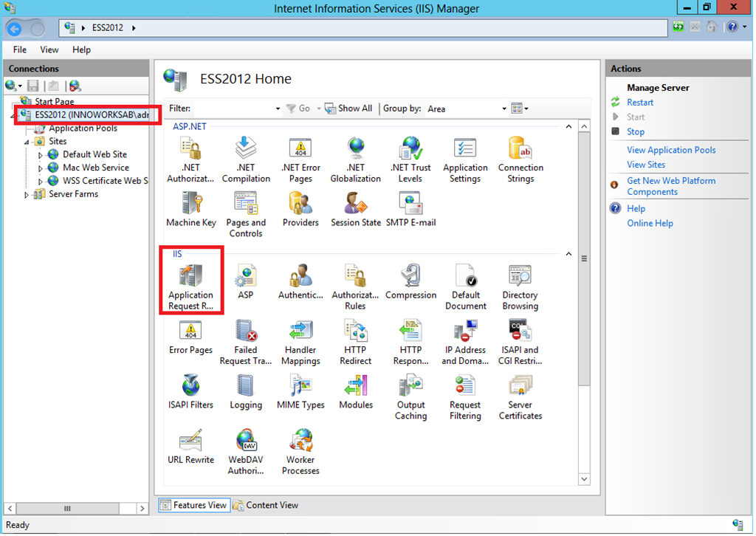Open Session State feature
Screen dimensions: 756x536
pyautogui.click(x=356, y=209)
